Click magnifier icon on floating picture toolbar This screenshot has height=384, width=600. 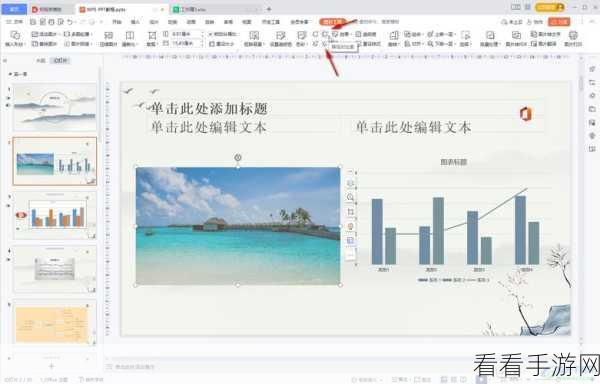pyautogui.click(x=350, y=197)
